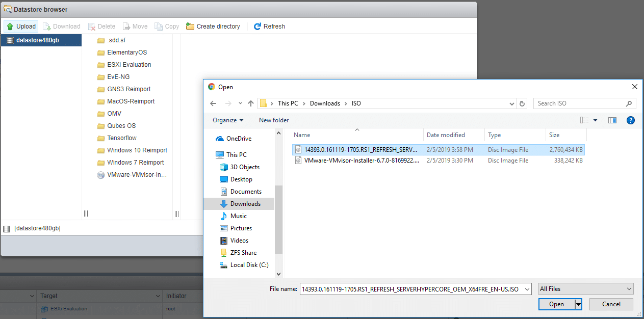
Task: Open the Organize menu
Action: click(228, 120)
